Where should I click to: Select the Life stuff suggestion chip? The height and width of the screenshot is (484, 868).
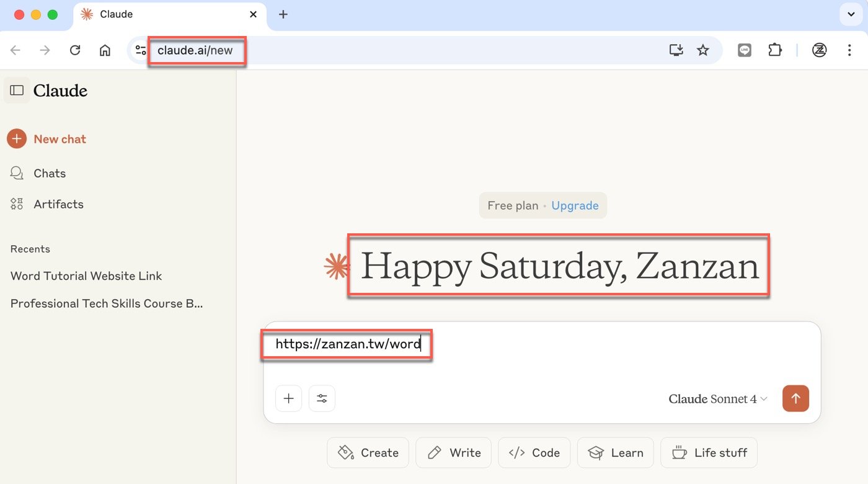coord(709,453)
